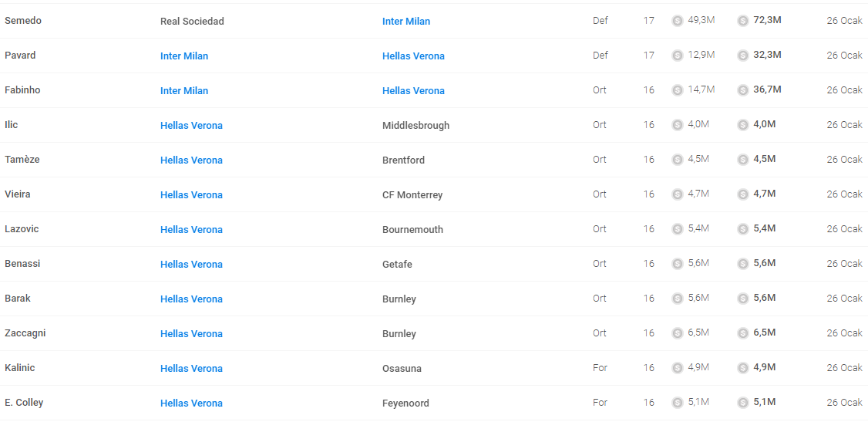Click Middlesbrough club in Ilic row

[x=415, y=126]
